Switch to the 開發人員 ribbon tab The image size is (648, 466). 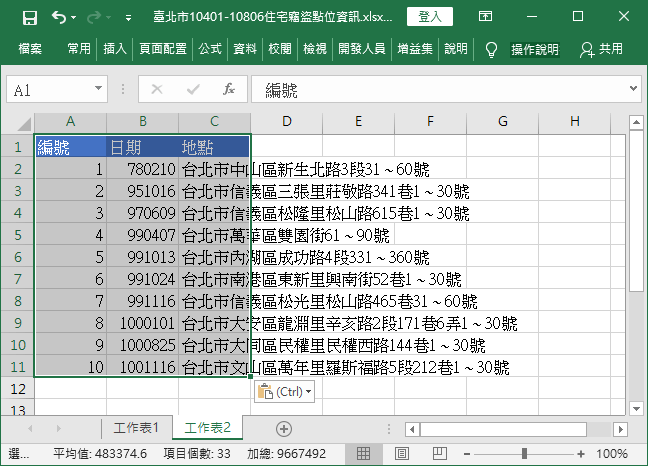(362, 49)
